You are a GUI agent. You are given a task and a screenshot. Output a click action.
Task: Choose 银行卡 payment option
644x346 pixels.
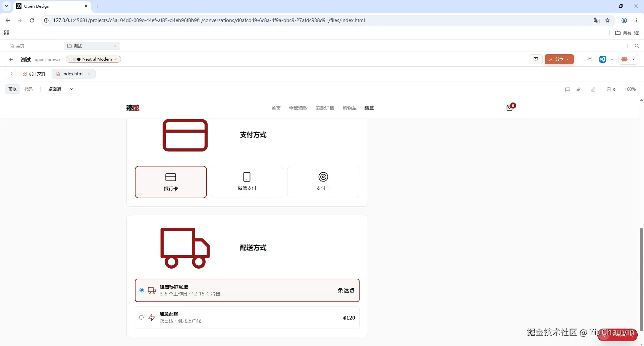coord(171,182)
